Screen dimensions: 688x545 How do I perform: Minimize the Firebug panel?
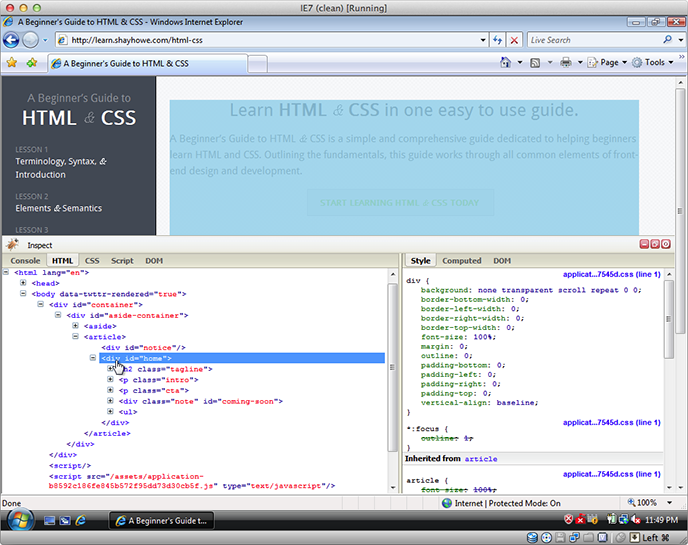pos(644,244)
